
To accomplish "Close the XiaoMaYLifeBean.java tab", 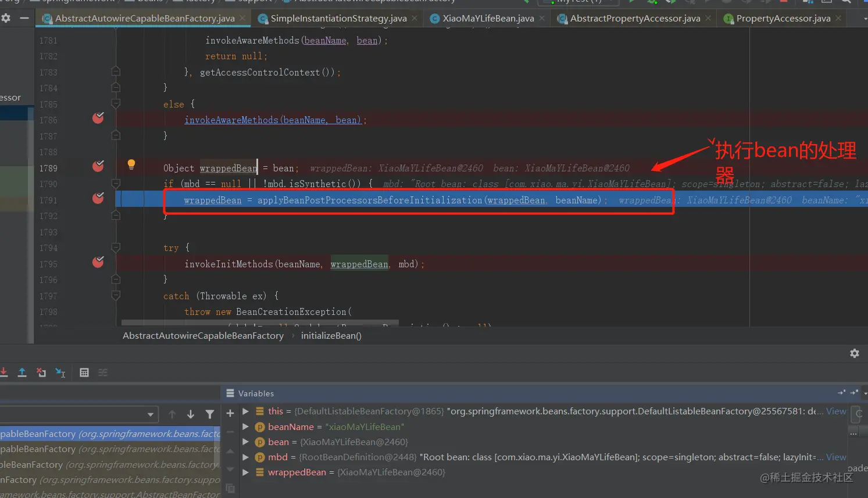I will point(542,19).
